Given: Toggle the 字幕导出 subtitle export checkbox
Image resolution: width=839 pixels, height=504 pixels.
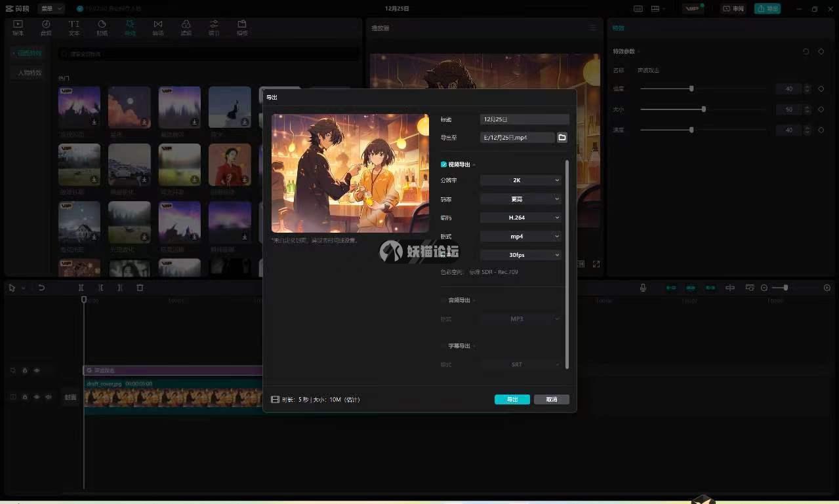Looking at the screenshot, I should click(x=444, y=345).
